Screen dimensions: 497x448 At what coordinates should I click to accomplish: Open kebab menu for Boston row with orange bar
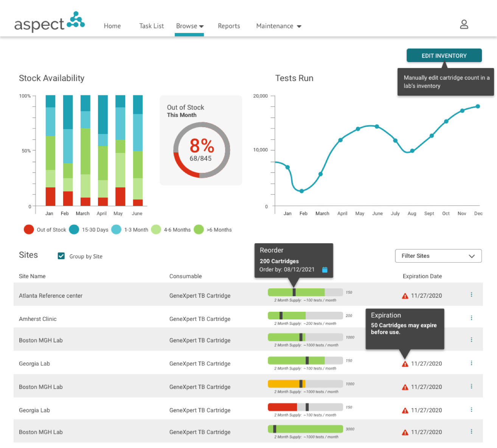(471, 386)
